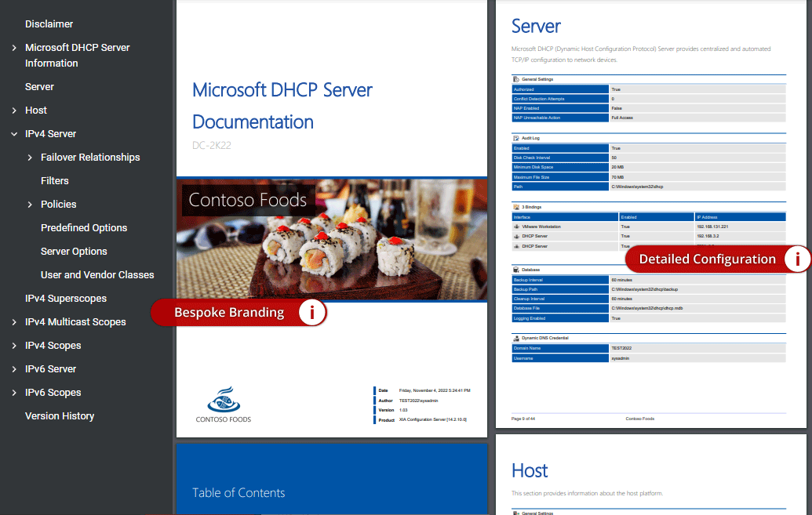
Task: Click the Product value on cover page
Action: (433, 420)
